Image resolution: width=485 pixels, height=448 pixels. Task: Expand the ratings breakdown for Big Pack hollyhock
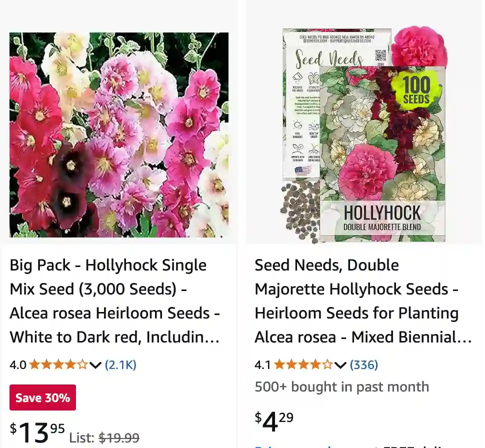94,365
